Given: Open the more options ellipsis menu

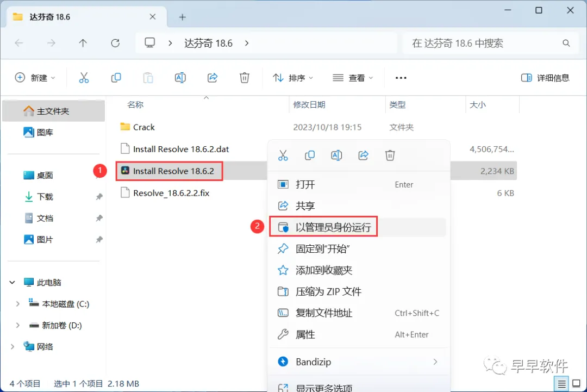Looking at the screenshot, I should tap(401, 78).
